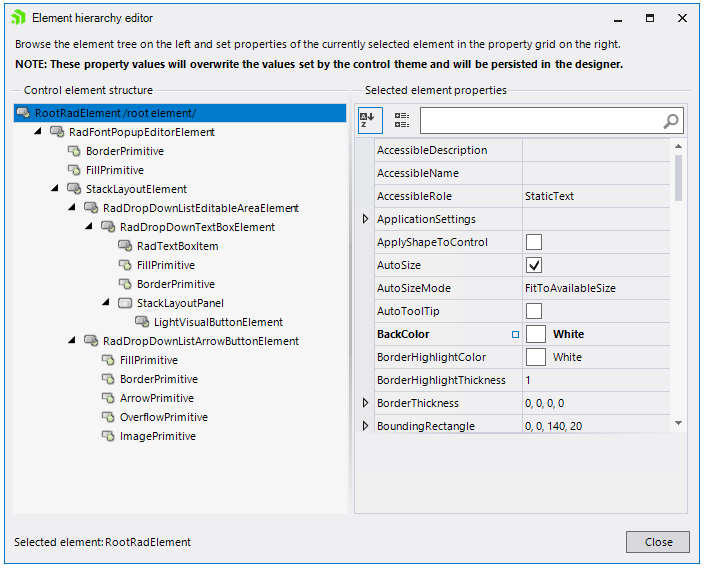Click the property grid vertical scrollbar thumb
This screenshot has height=569, width=705.
[x=678, y=178]
